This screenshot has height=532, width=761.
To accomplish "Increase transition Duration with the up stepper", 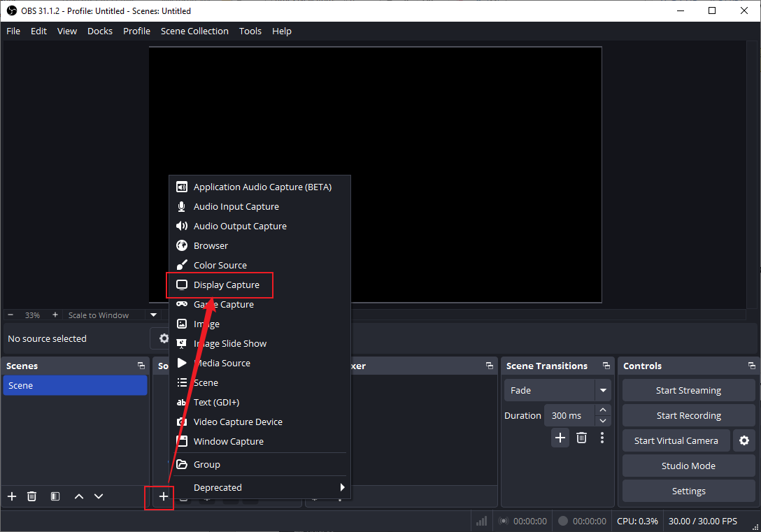I will coord(602,410).
